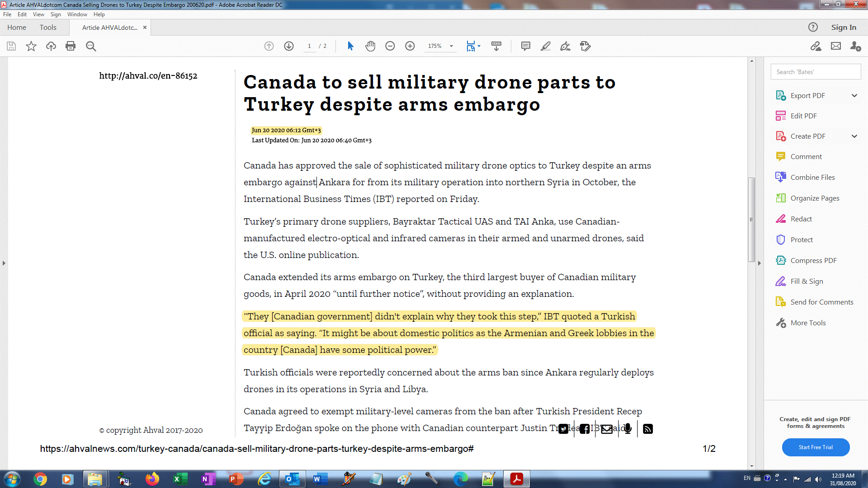Image resolution: width=868 pixels, height=488 pixels.
Task: Open the View menu
Action: pyautogui.click(x=38, y=14)
